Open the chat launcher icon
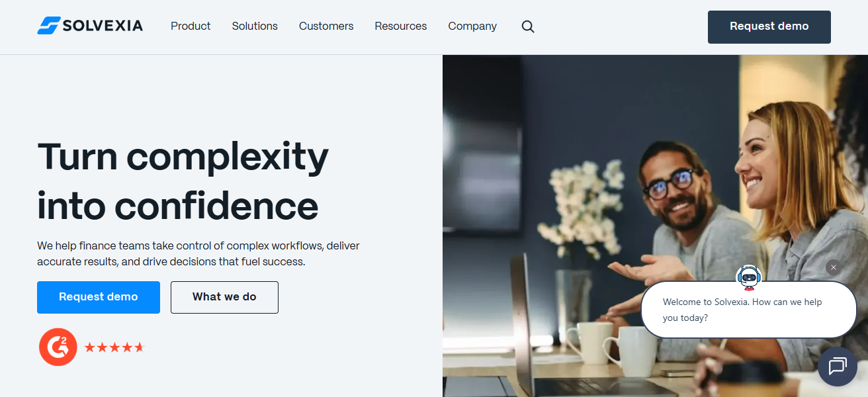 (838, 366)
